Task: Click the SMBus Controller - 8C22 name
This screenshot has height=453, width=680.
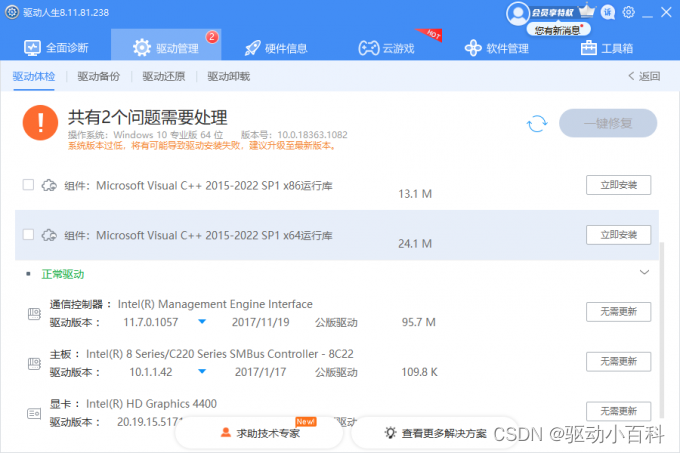Action: click(x=220, y=354)
